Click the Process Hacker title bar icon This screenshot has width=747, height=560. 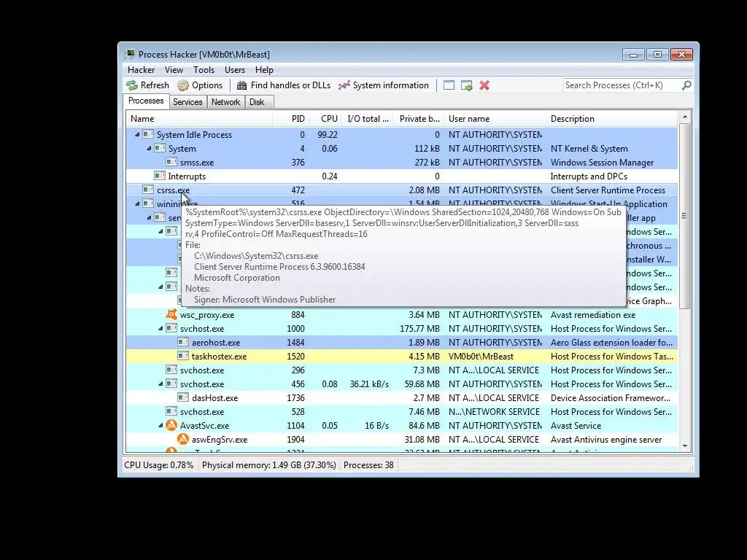pos(130,54)
